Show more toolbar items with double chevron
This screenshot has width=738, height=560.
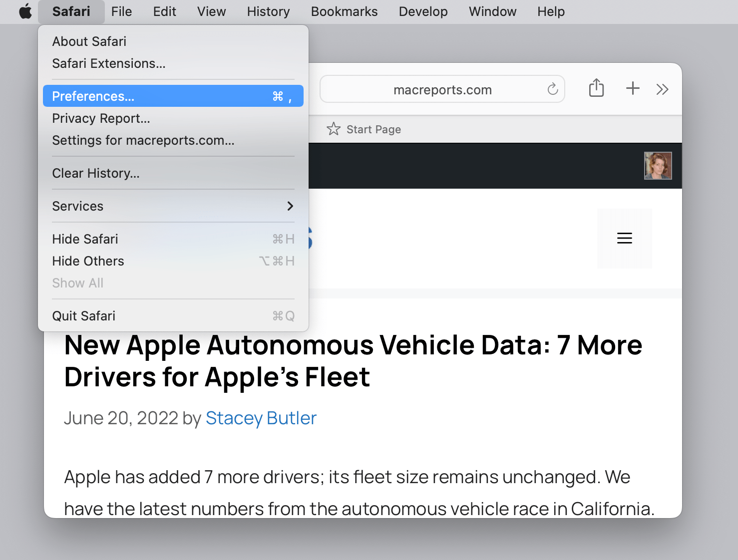pos(662,89)
